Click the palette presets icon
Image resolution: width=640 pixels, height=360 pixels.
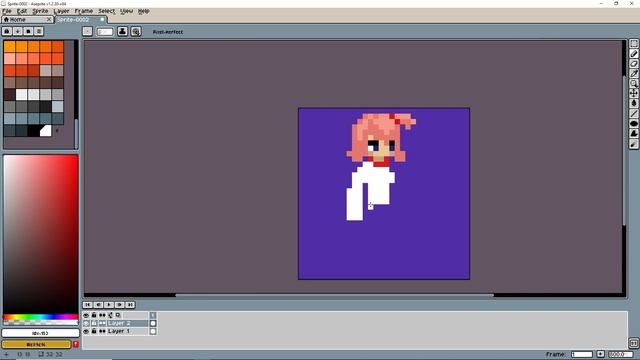(28, 31)
